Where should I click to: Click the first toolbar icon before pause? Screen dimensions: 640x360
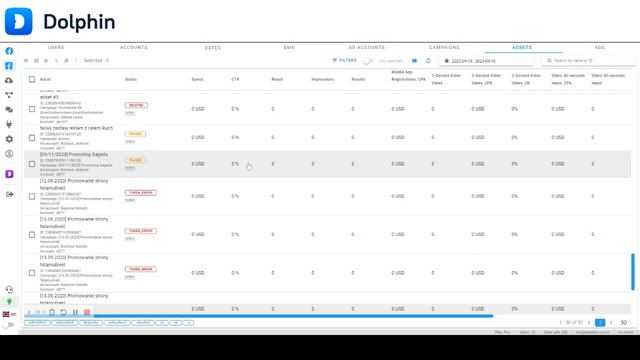click(x=26, y=60)
